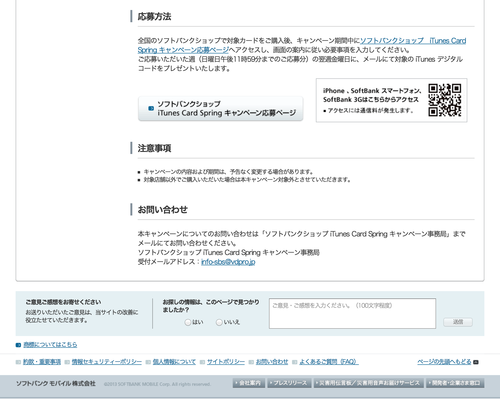
Task: Click the お問い合わせ section heading
Action: click(163, 210)
